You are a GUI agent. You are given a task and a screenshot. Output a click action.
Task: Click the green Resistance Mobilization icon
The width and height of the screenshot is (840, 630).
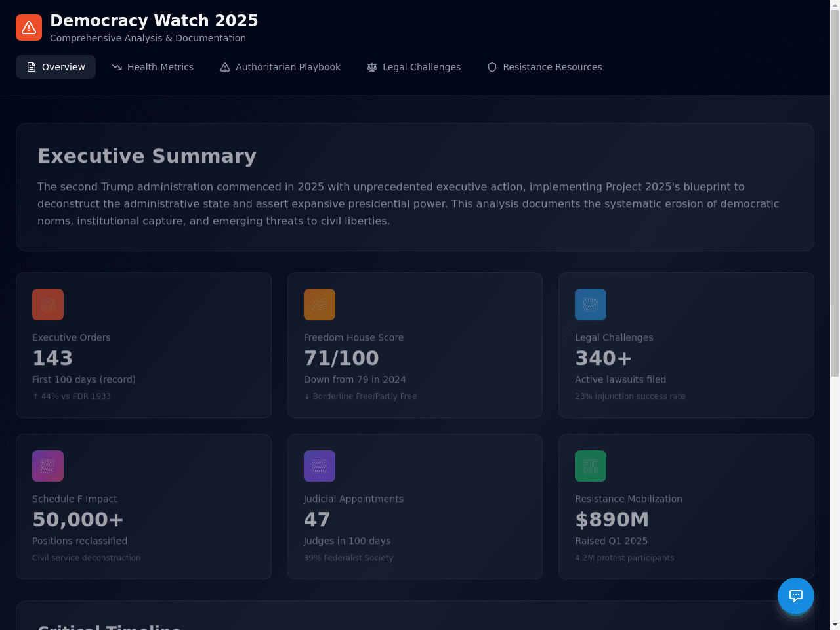591,466
